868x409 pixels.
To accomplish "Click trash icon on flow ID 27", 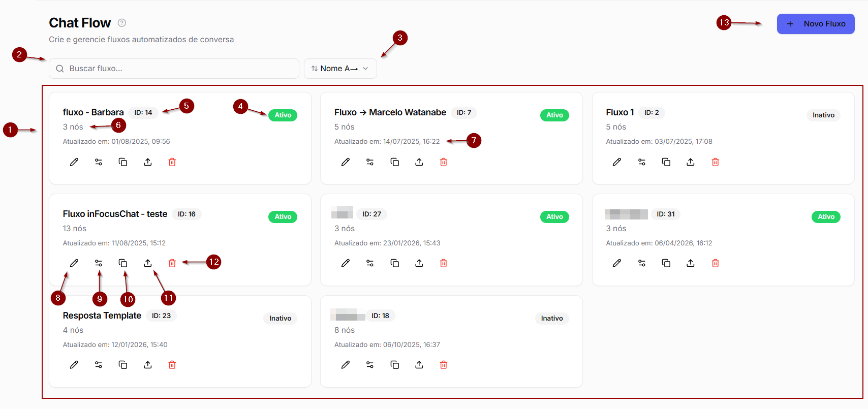I will coord(444,263).
